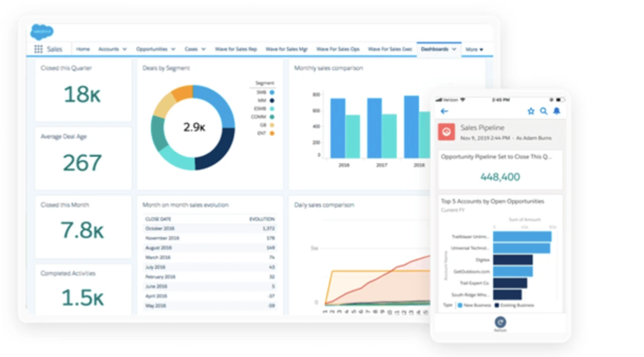
Task: Switch to the Home tab
Action: (83, 49)
